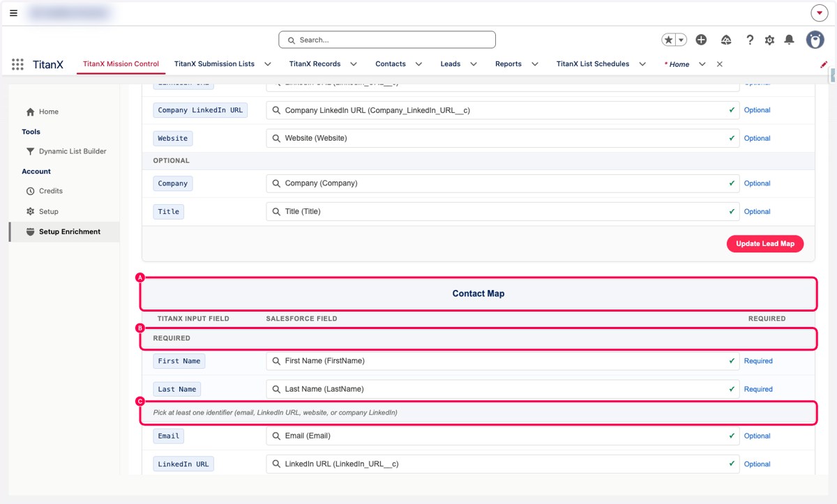Click the favorites star icon

click(x=668, y=40)
